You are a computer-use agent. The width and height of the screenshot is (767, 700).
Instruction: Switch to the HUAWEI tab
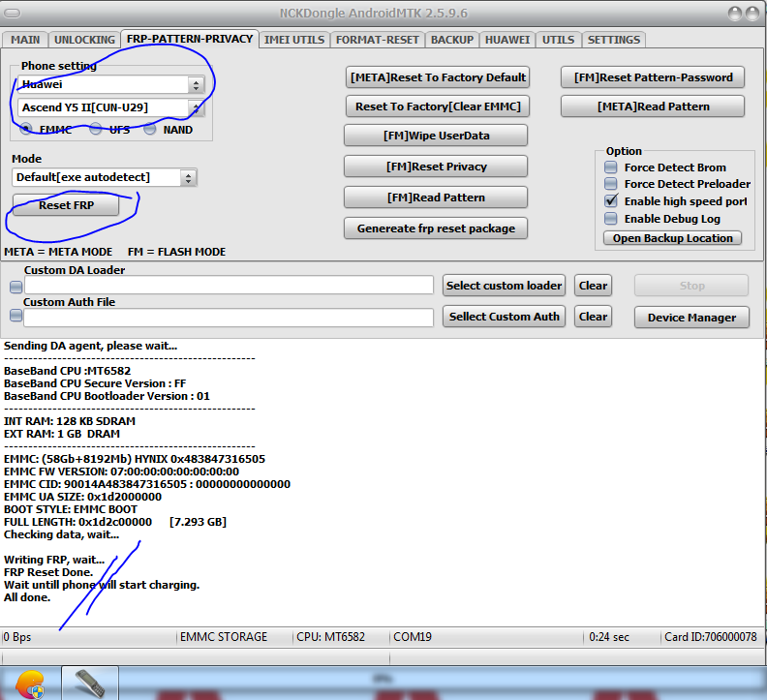(x=507, y=40)
